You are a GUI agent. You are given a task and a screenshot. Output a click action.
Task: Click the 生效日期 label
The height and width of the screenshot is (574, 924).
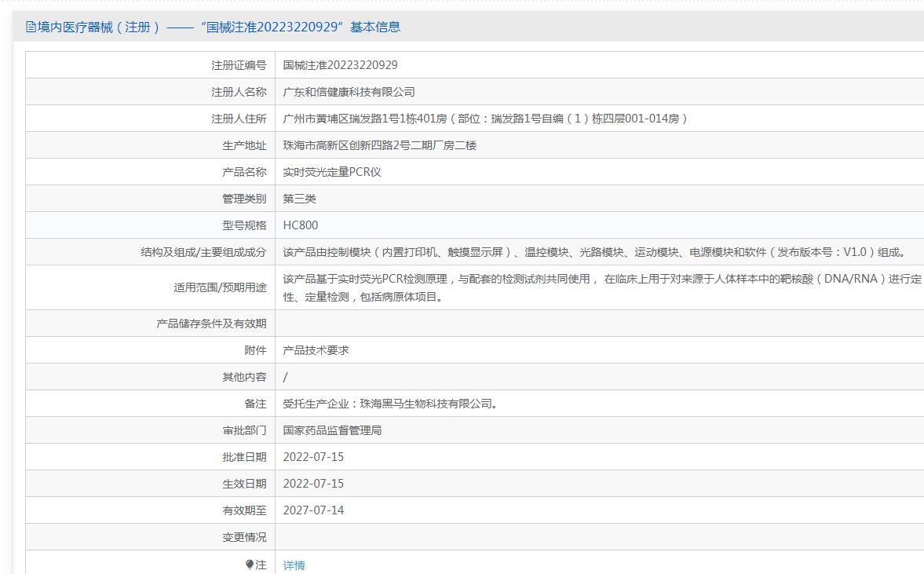[244, 483]
